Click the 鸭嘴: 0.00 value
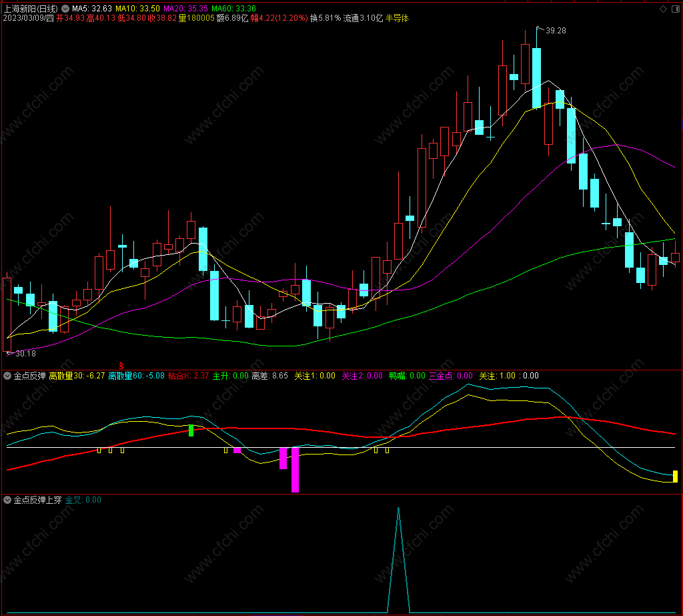This screenshot has width=683, height=616. (x=408, y=376)
